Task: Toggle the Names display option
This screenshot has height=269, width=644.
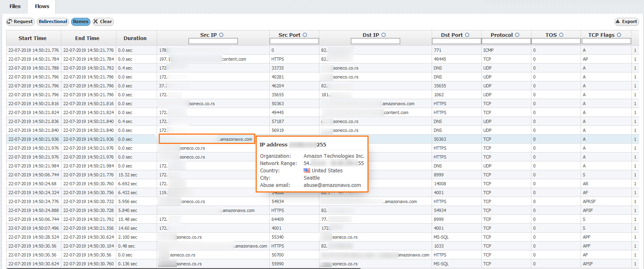Action: pos(81,22)
